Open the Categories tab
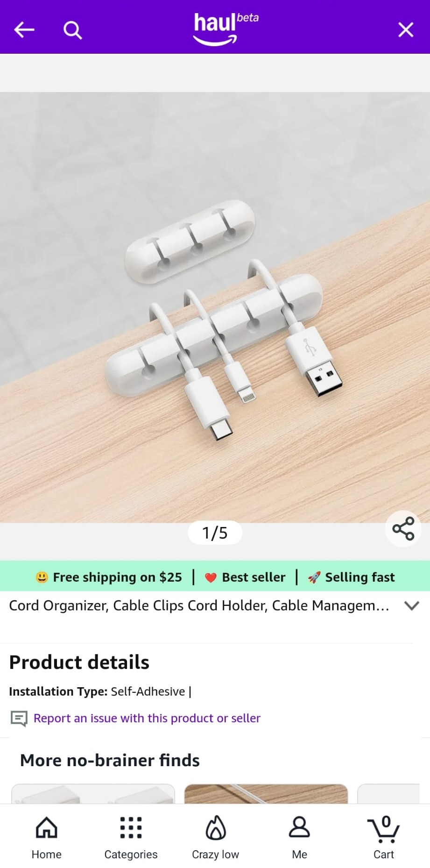Image resolution: width=430 pixels, height=868 pixels. 131,838
